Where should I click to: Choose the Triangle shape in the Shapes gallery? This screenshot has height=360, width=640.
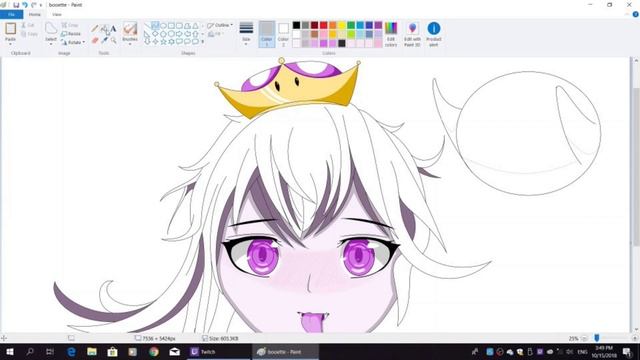click(196, 26)
